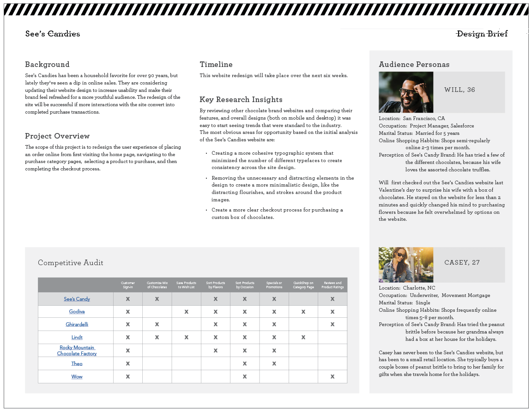The height and width of the screenshot is (412, 532).
Task: Select Will's persona photo
Action: pyautogui.click(x=406, y=92)
